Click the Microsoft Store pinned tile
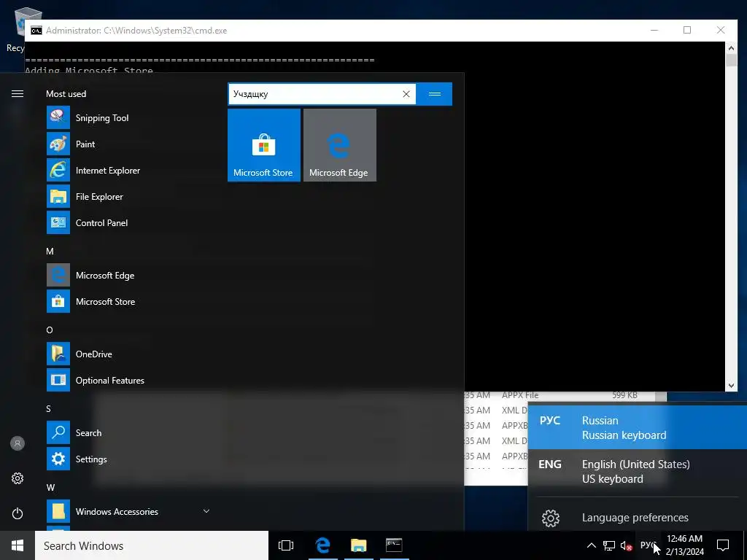This screenshot has width=747, height=560. click(x=264, y=145)
